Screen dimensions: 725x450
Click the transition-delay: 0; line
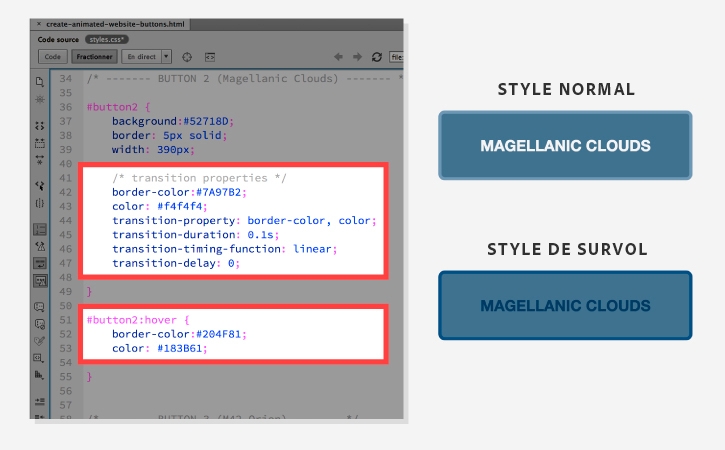point(176,263)
